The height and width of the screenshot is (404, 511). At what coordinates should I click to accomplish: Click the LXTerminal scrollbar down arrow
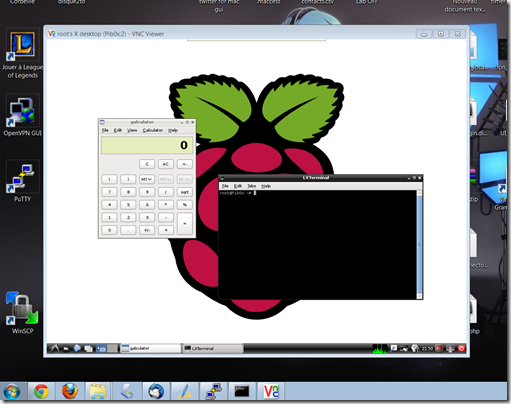coord(419,296)
